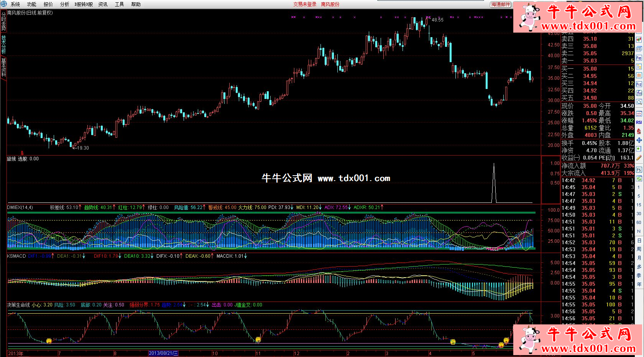Click the highlighted date 2013/08/21/三 on timeline
The height and width of the screenshot is (357, 644).
coord(163,353)
